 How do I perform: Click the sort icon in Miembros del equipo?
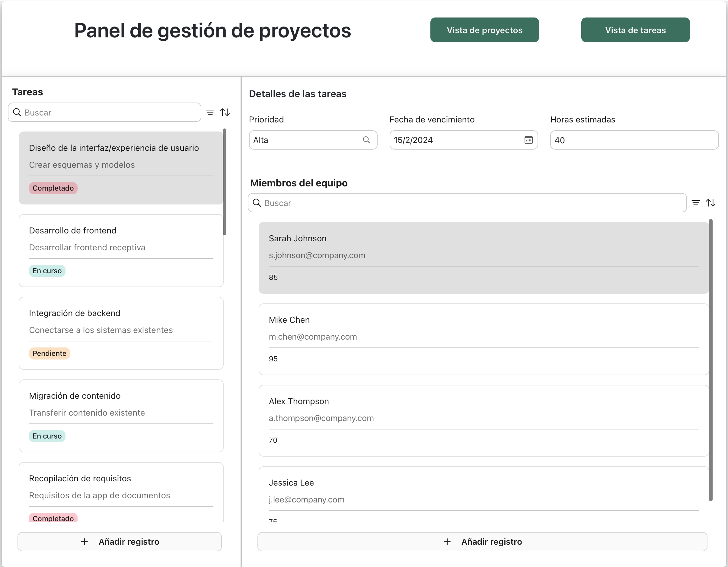coord(711,203)
